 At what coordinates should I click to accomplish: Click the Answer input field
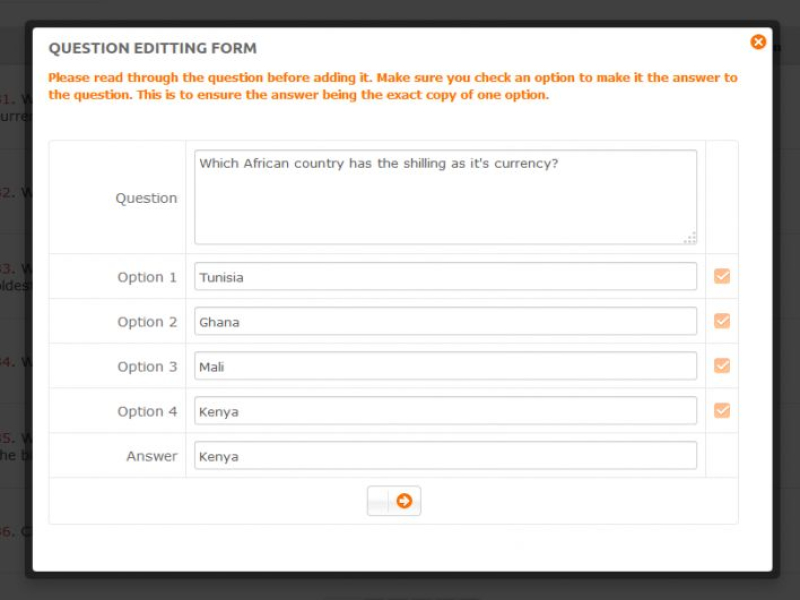tap(445, 456)
